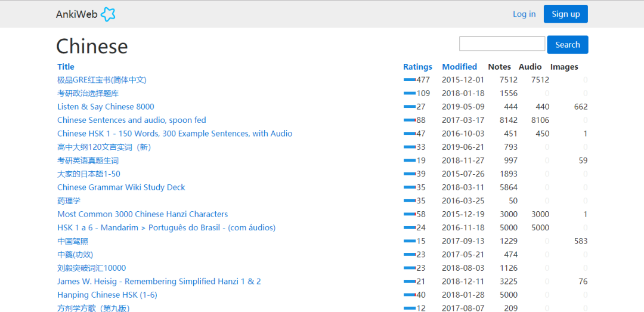
Task: Open Chinese Sentences and audio, spoon fed
Action: 131,120
